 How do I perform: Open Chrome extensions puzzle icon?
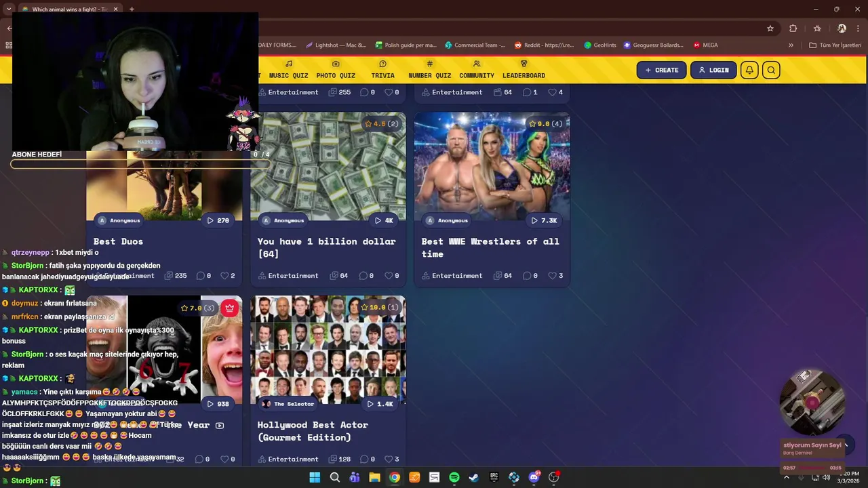(x=793, y=28)
